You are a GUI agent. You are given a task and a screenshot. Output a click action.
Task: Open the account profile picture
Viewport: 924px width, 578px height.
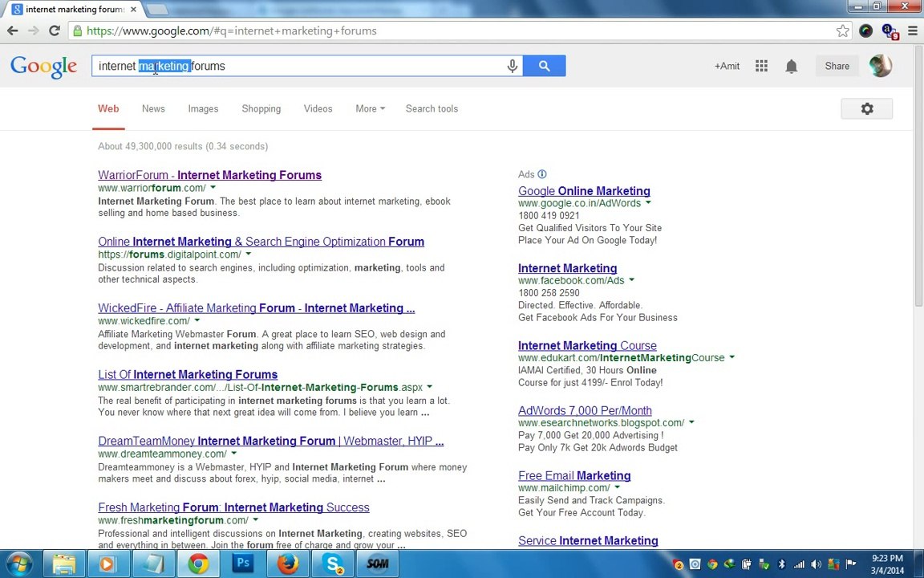point(881,66)
